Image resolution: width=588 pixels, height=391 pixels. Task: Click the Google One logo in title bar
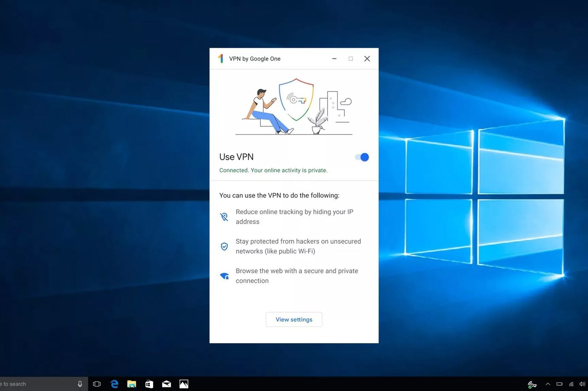pos(221,59)
